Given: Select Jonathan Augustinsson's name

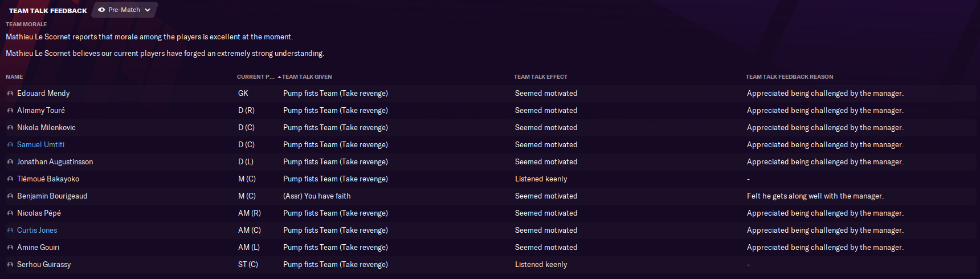Looking at the screenshot, I should 55,162.
